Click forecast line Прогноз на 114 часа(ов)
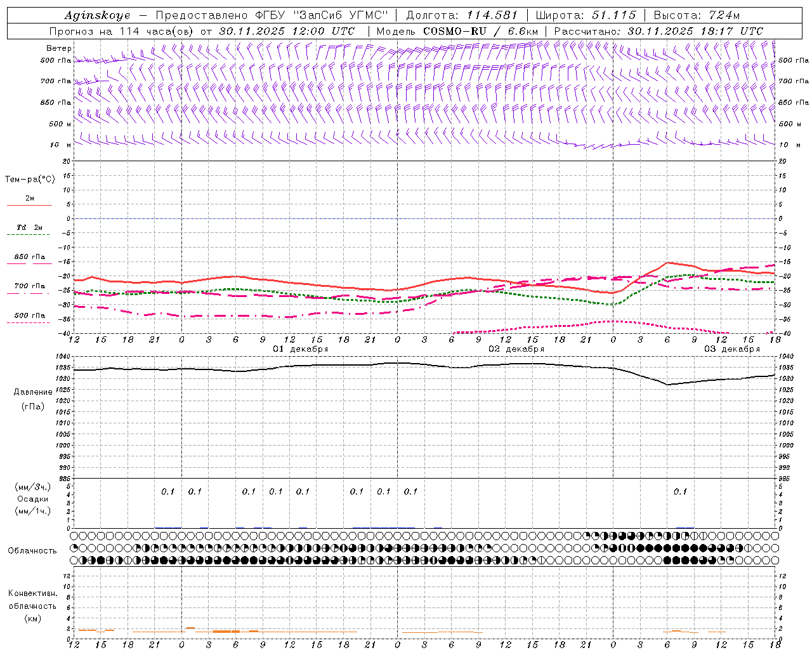This screenshot has width=812, height=650. click(x=122, y=31)
